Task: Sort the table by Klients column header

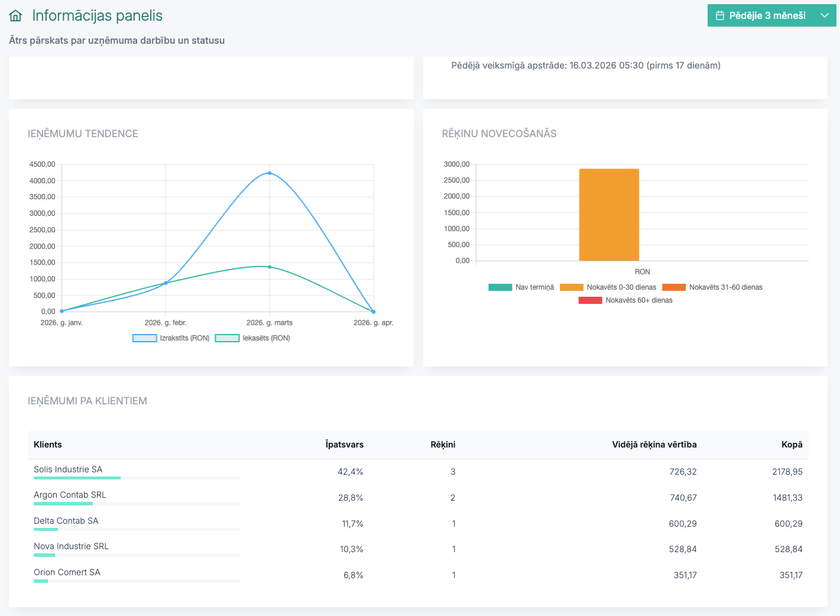Action: pyautogui.click(x=48, y=445)
